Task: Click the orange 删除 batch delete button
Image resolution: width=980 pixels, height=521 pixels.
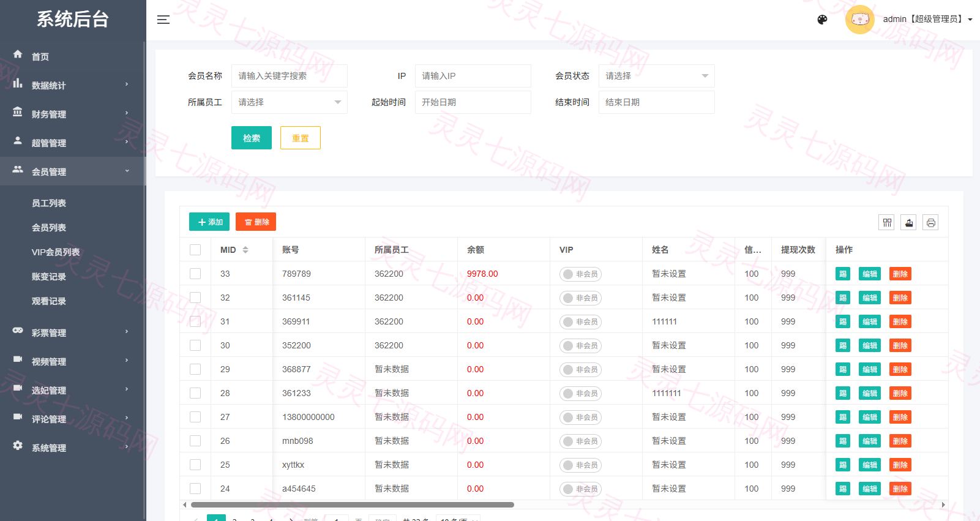Action: point(256,222)
